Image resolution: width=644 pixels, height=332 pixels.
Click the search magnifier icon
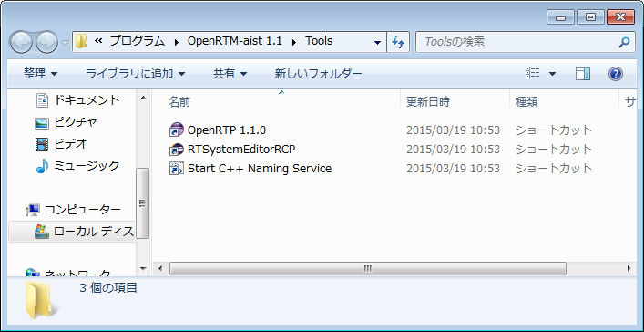pyautogui.click(x=624, y=42)
